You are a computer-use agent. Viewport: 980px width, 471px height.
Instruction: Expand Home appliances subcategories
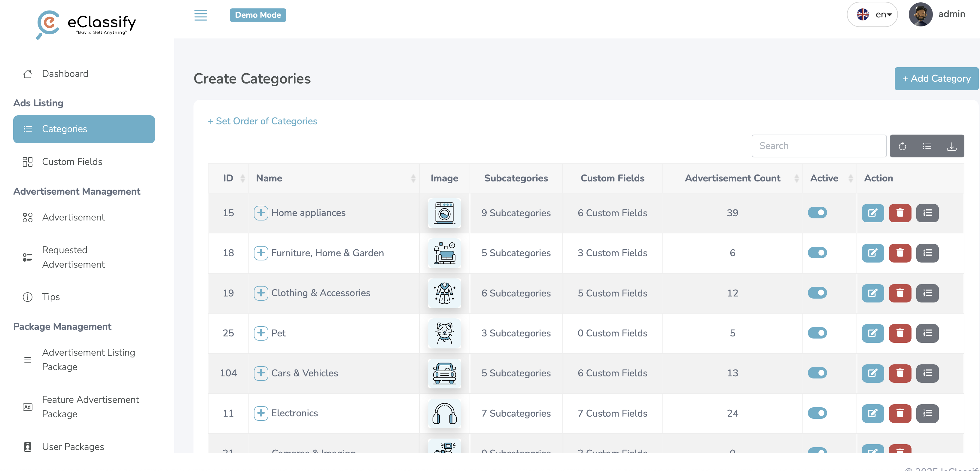pos(260,213)
